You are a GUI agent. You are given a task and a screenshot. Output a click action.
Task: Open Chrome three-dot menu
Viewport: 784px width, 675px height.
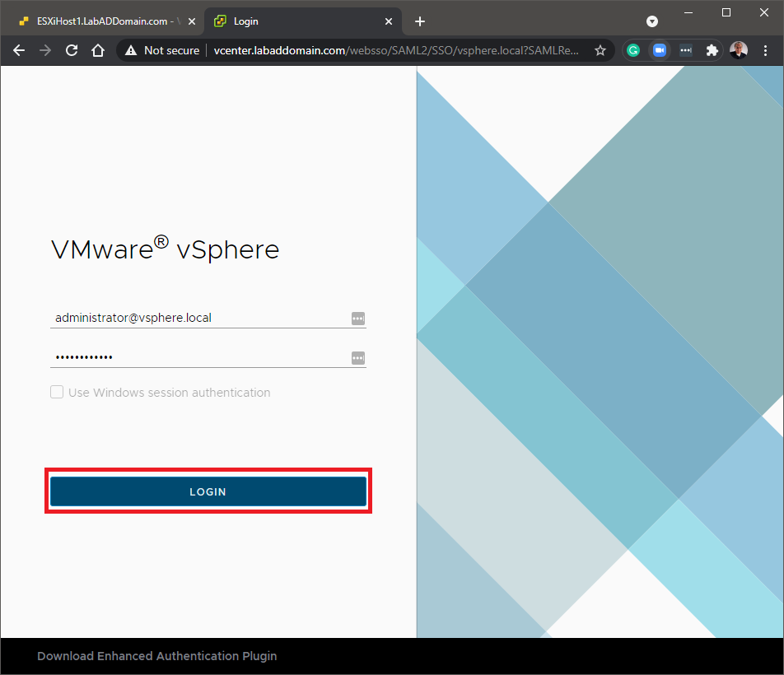766,50
